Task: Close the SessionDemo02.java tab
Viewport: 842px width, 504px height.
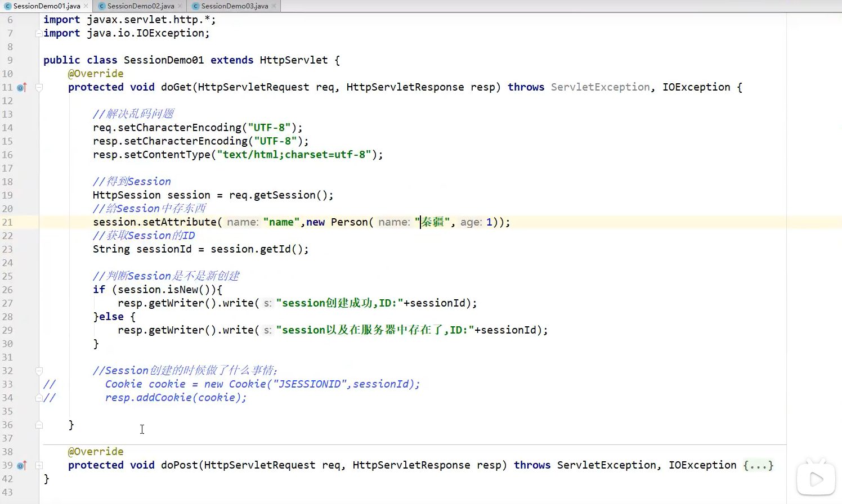Action: click(180, 6)
